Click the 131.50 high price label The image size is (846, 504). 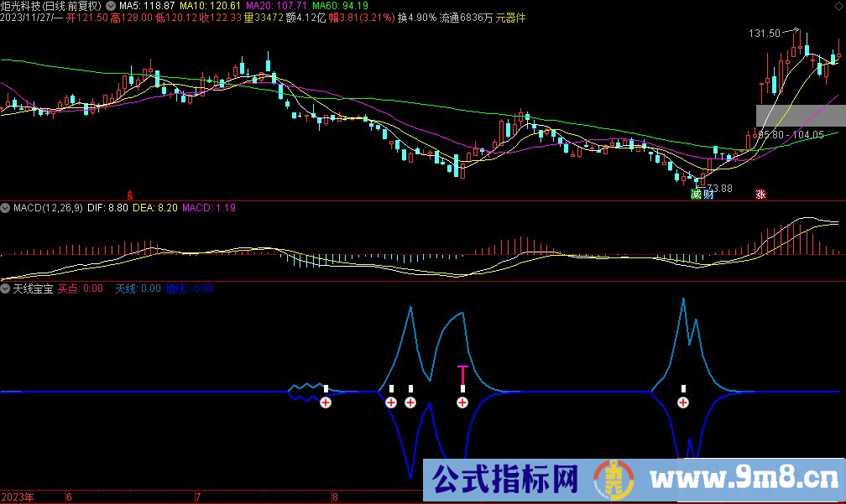(x=765, y=34)
